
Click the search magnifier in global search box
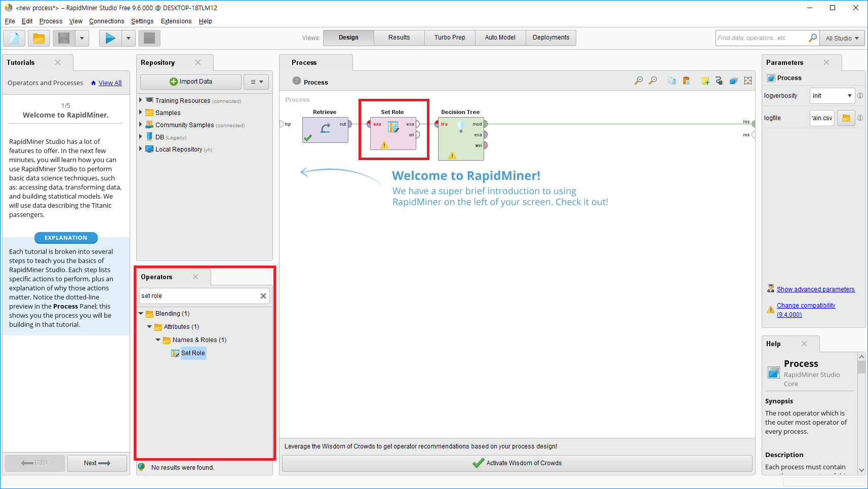click(812, 38)
